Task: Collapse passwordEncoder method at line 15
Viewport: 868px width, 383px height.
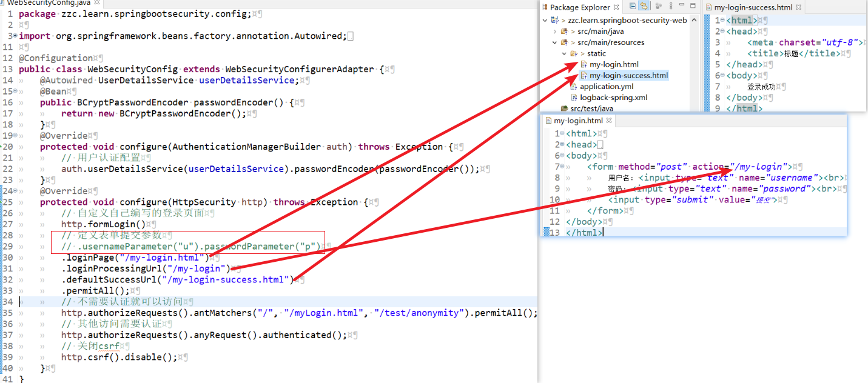Action: [x=15, y=91]
